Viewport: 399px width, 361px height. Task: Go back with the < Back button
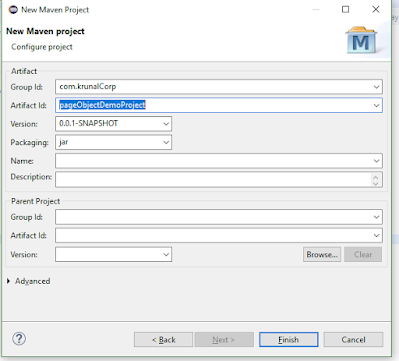click(x=163, y=340)
